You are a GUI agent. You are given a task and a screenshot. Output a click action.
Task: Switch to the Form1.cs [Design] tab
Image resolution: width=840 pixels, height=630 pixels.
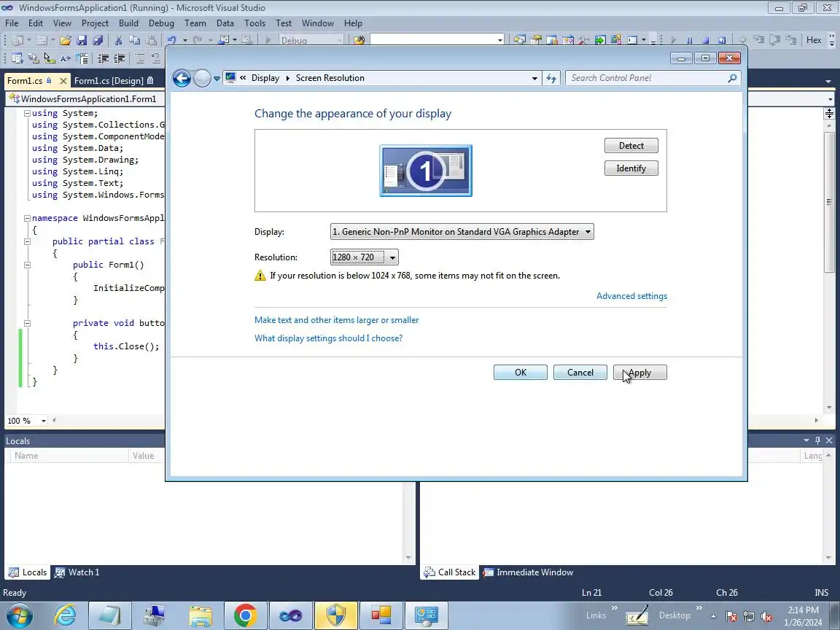(x=114, y=80)
